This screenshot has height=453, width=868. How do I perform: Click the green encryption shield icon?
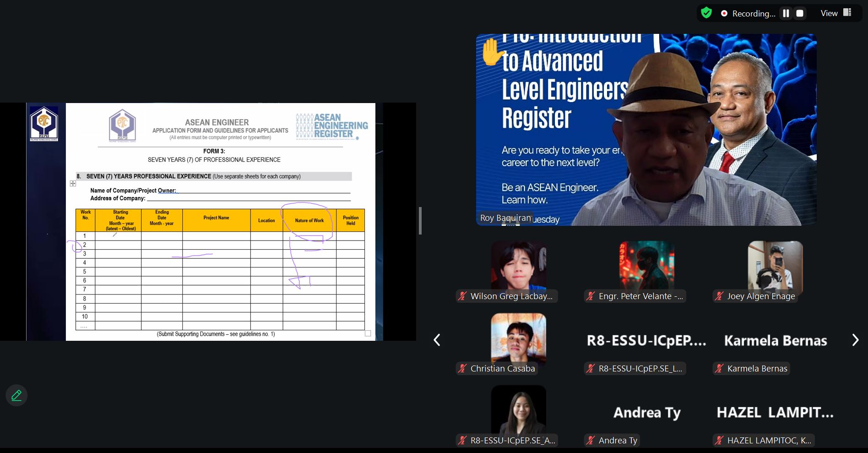point(706,13)
